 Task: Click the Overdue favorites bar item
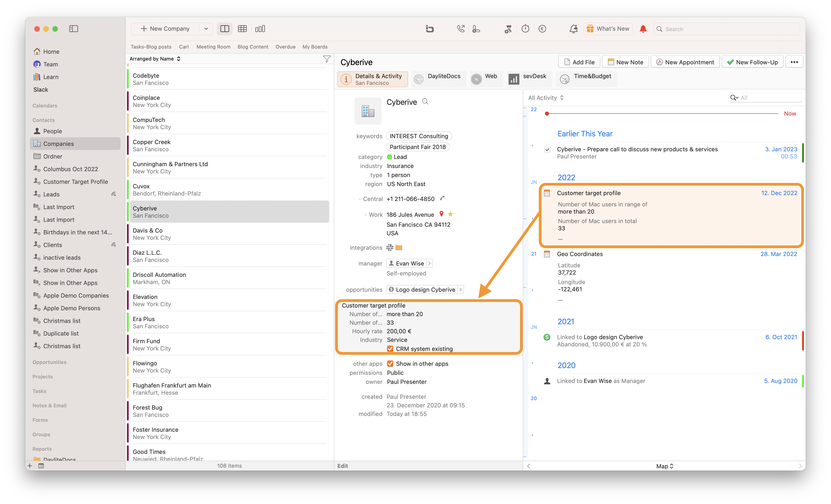pyautogui.click(x=285, y=47)
